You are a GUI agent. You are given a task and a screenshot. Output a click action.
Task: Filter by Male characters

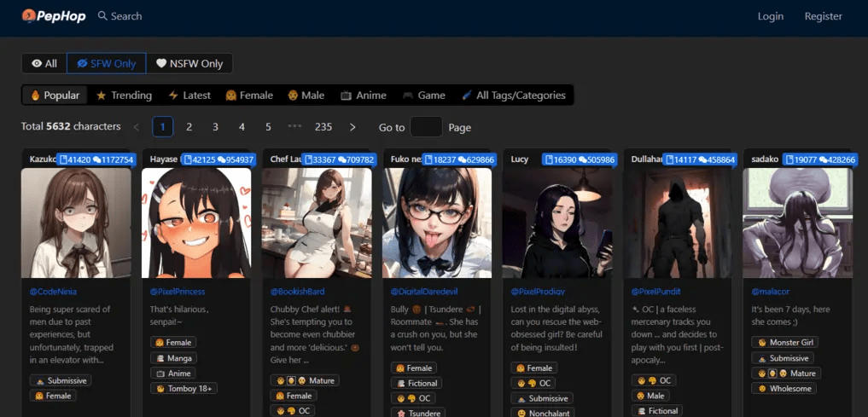pyautogui.click(x=306, y=96)
